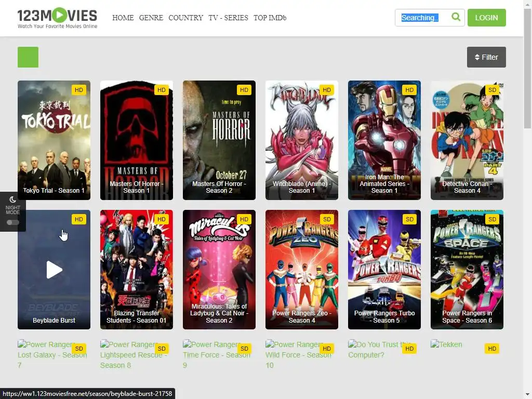Image resolution: width=532 pixels, height=399 pixels.
Task: Click HD badge on Miraculous poster
Action: click(244, 219)
